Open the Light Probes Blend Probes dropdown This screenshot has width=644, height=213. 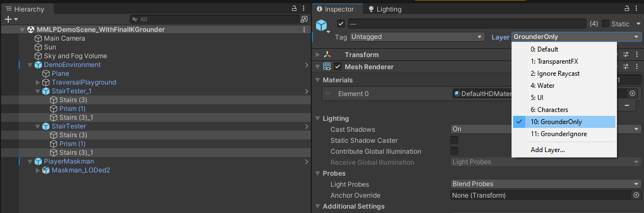click(546, 184)
